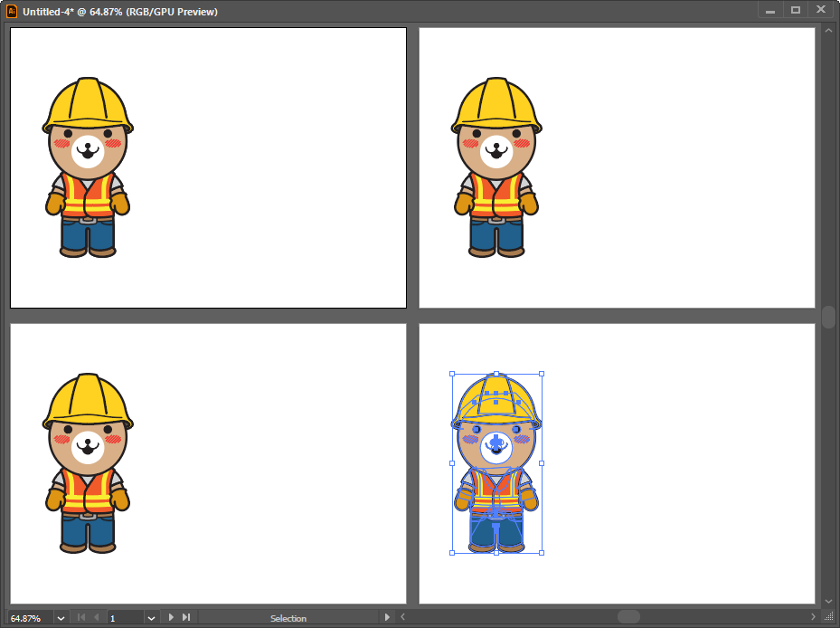
Task: Click the Selection status bar label
Action: pos(288,618)
